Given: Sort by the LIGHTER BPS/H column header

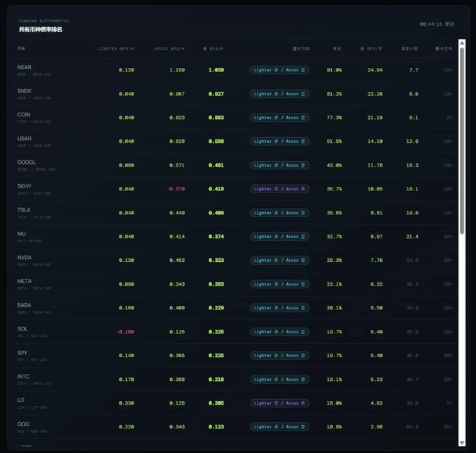Looking at the screenshot, I should coord(115,48).
